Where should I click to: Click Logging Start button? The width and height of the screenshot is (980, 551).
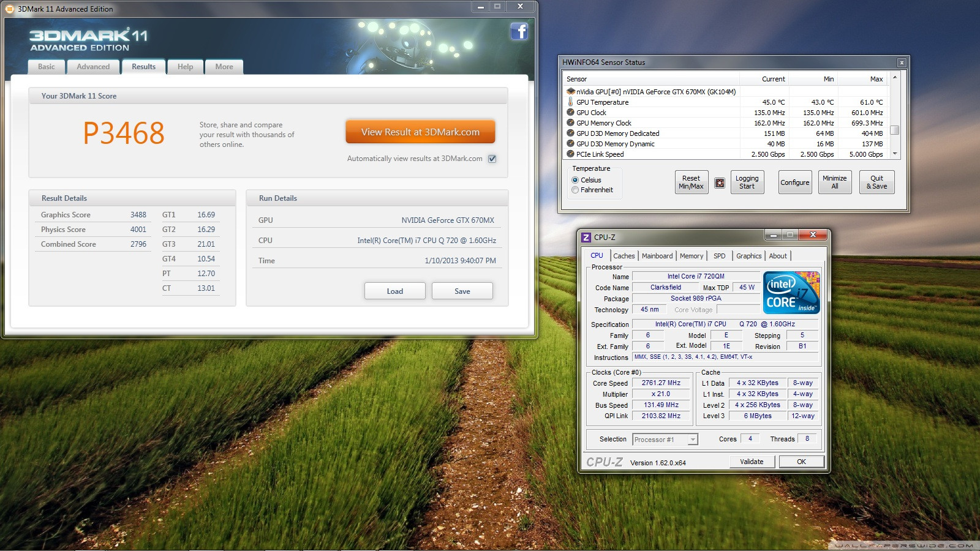(747, 182)
